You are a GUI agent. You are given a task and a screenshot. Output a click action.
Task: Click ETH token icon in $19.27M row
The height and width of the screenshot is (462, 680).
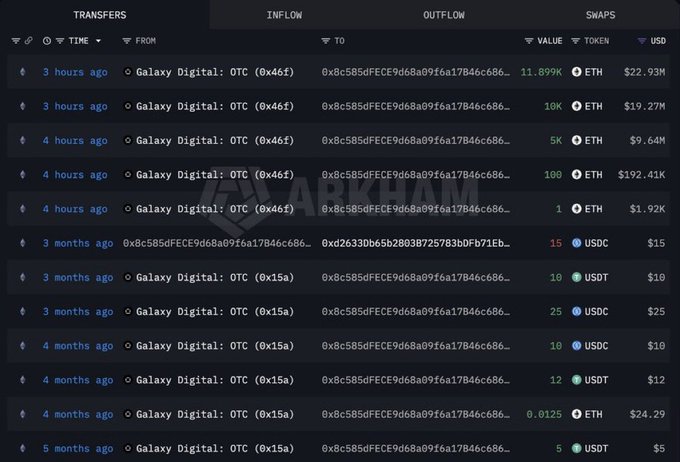coord(576,106)
